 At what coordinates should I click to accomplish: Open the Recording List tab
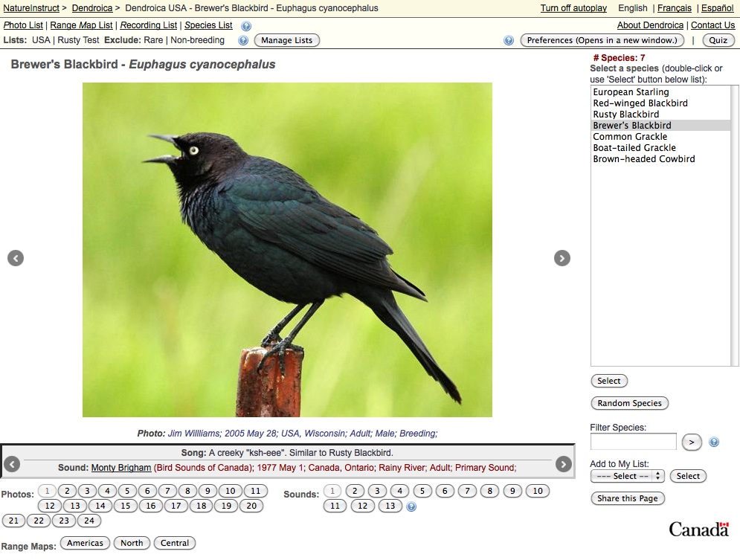(149, 25)
